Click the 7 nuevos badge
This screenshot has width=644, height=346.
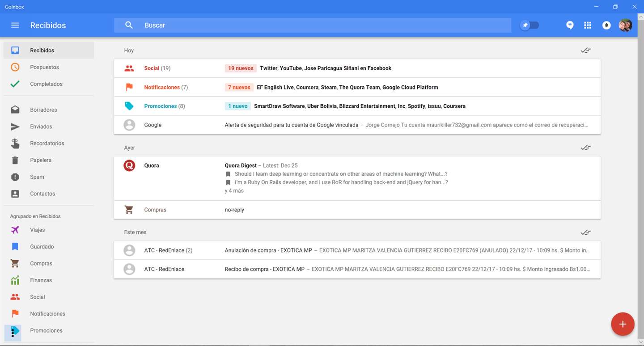click(239, 87)
